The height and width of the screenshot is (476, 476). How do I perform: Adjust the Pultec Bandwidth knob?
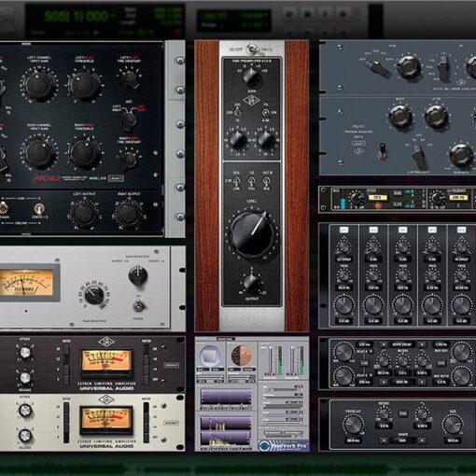pos(461,154)
